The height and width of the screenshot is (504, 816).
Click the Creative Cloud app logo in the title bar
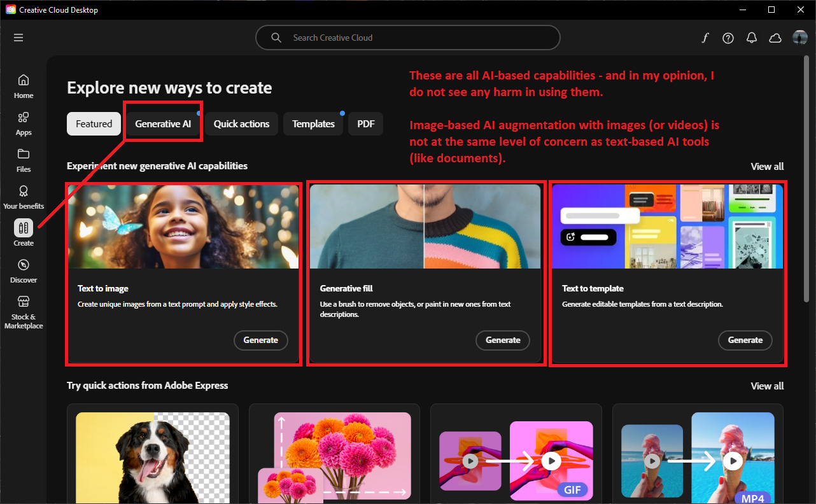click(x=11, y=10)
